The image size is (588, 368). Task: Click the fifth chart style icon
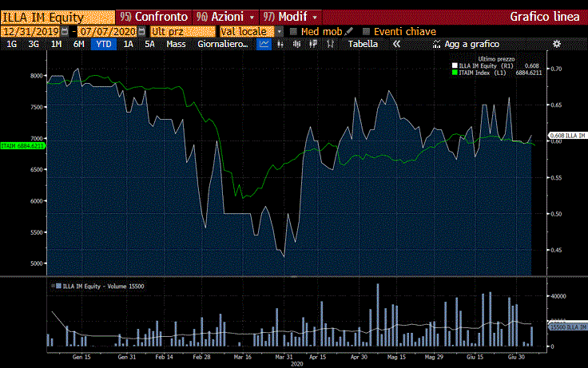coord(330,44)
